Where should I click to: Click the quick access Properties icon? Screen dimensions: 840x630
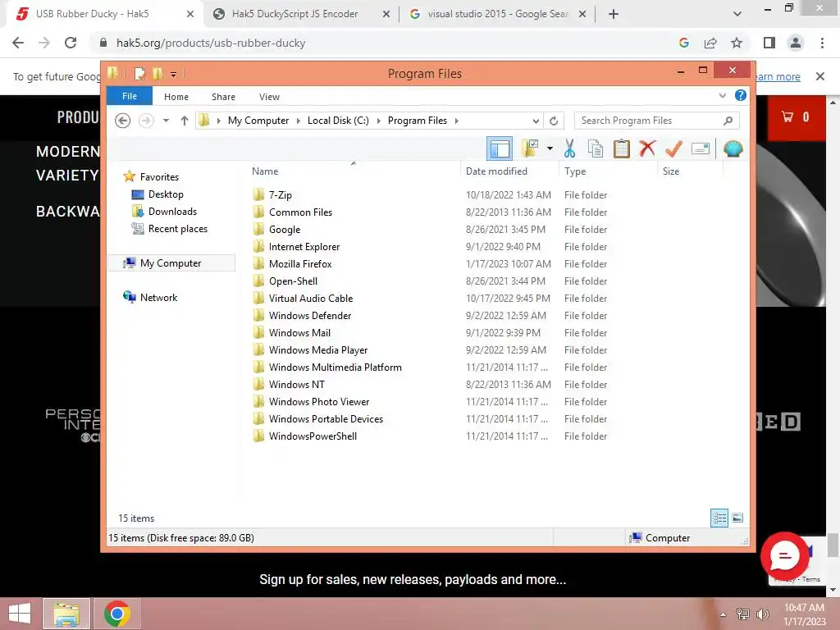tap(139, 73)
